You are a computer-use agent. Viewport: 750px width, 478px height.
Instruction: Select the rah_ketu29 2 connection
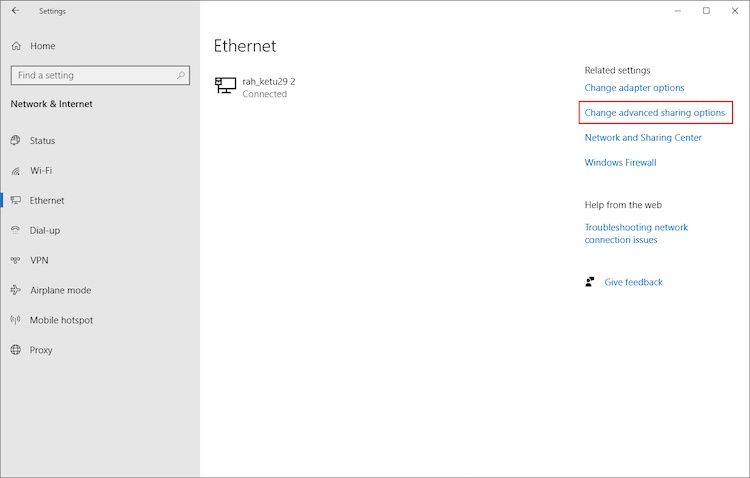(268, 81)
